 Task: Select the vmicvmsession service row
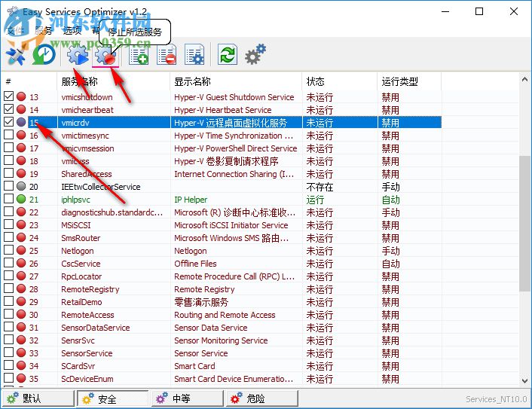pos(222,148)
